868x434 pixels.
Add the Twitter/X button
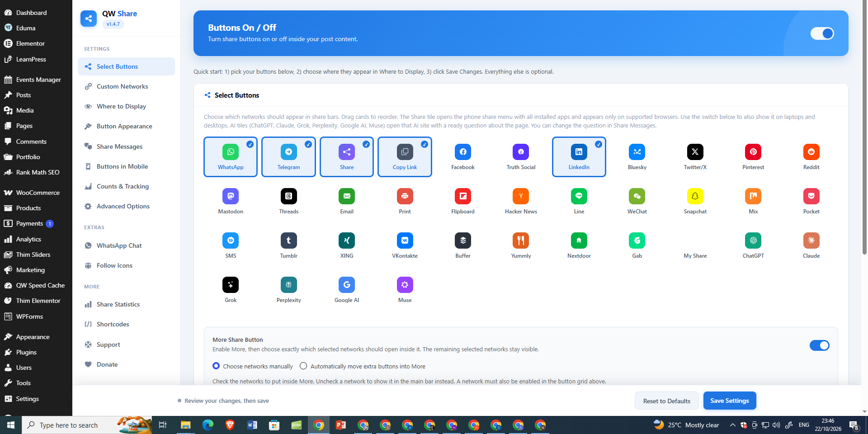pos(695,157)
